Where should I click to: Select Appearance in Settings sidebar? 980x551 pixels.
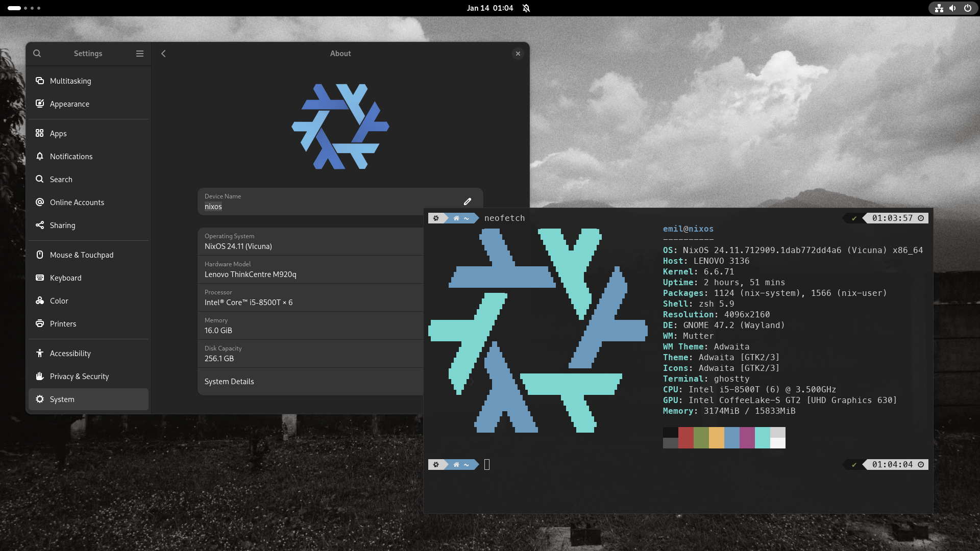pos(69,104)
